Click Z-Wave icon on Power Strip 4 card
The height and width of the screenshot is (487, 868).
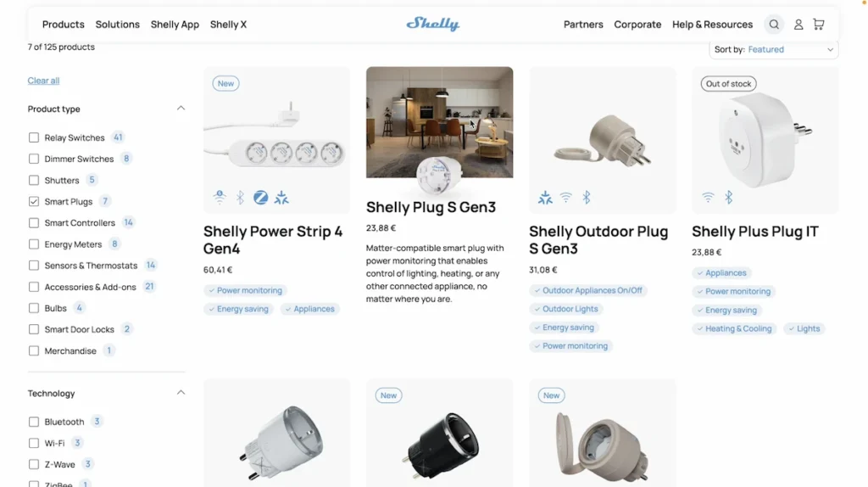pyautogui.click(x=261, y=197)
